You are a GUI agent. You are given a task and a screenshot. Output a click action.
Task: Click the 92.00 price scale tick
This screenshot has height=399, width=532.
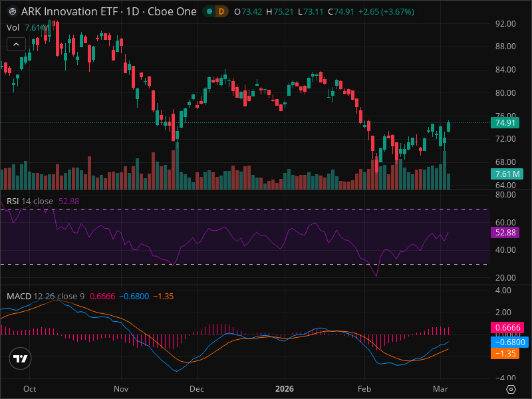(505, 24)
